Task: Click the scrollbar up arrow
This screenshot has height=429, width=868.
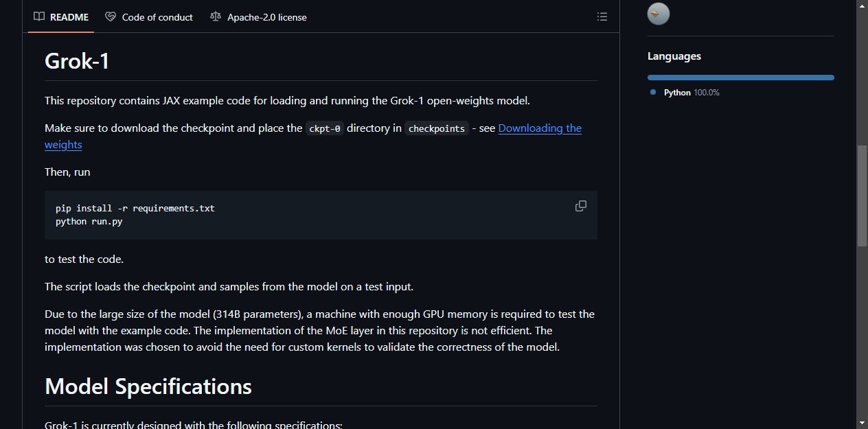Action: click(862, 6)
